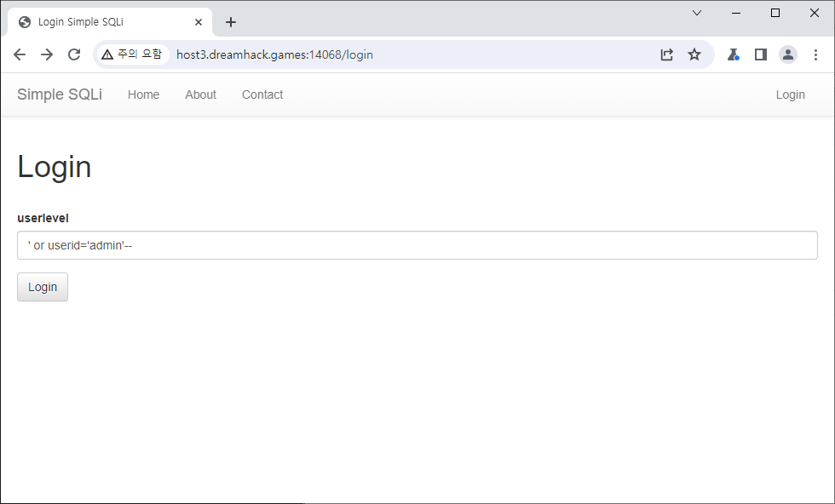
Task: Reload the current page
Action: click(74, 54)
